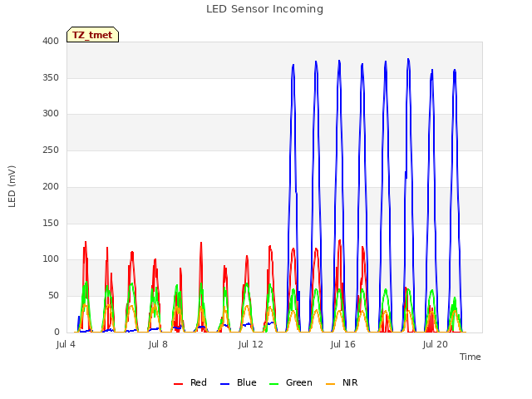
Task: Click the 0 y-axis tick label
Action: pos(57,332)
